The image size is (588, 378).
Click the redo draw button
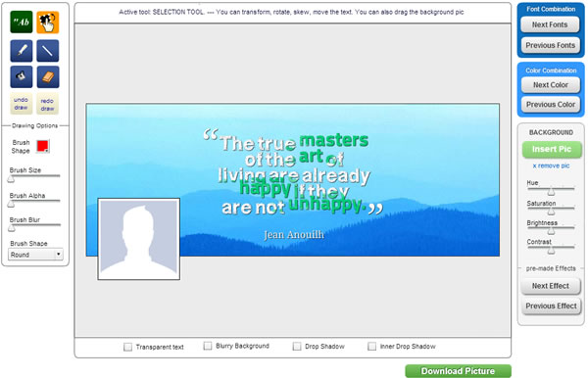coord(48,104)
